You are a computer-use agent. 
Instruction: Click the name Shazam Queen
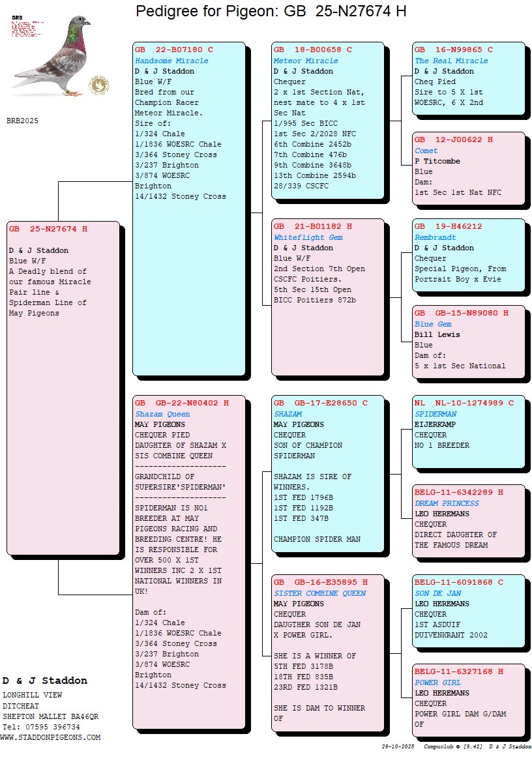coord(162,414)
